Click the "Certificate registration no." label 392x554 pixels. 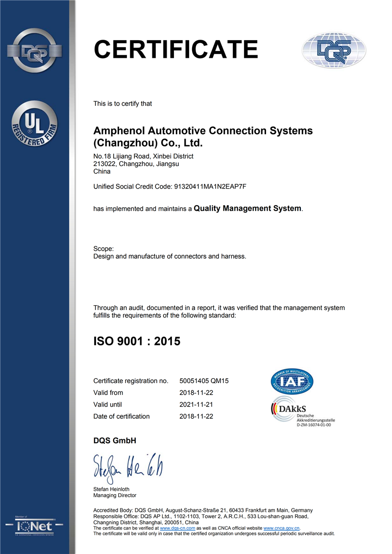[131, 381]
